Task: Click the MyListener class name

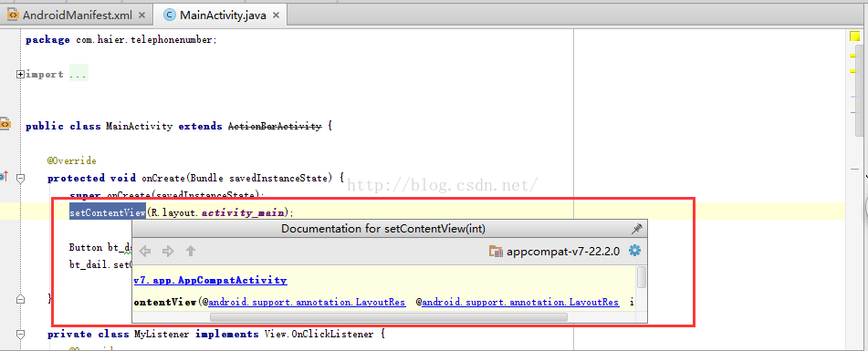Action: tap(162, 334)
